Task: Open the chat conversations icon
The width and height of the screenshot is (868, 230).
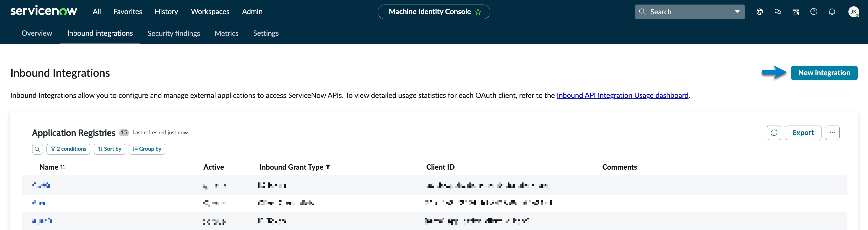Action: 778,12
